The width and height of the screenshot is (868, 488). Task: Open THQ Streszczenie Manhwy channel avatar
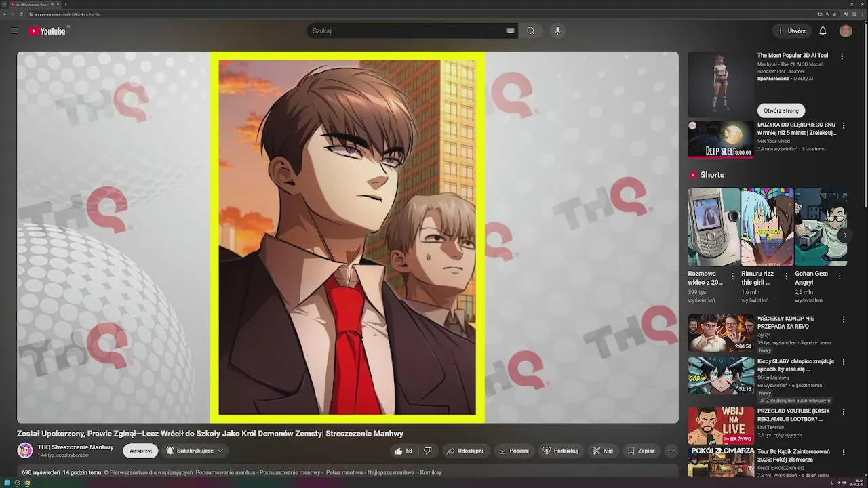point(25,451)
